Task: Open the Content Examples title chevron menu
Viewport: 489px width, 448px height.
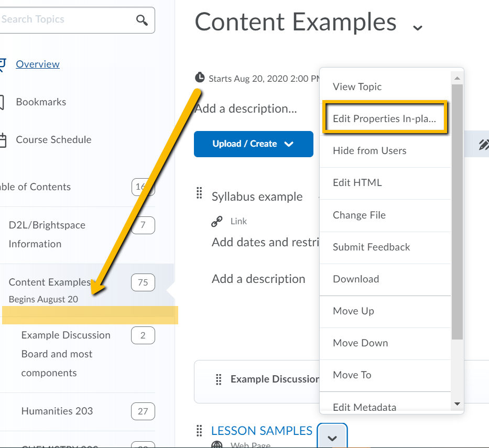Action: pos(417,27)
